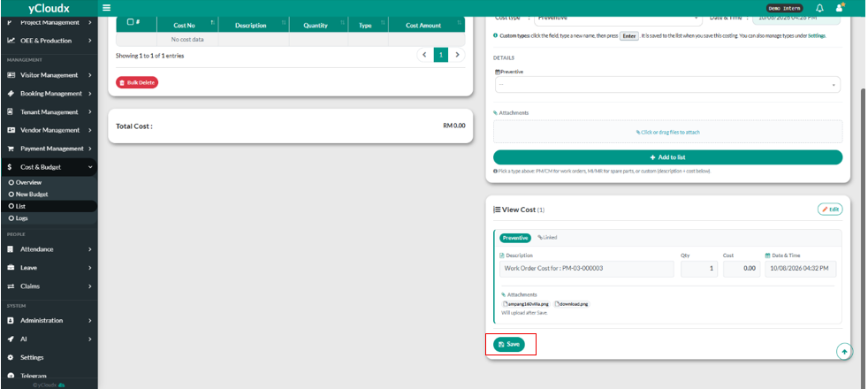Open Attendance menu item

coord(49,249)
